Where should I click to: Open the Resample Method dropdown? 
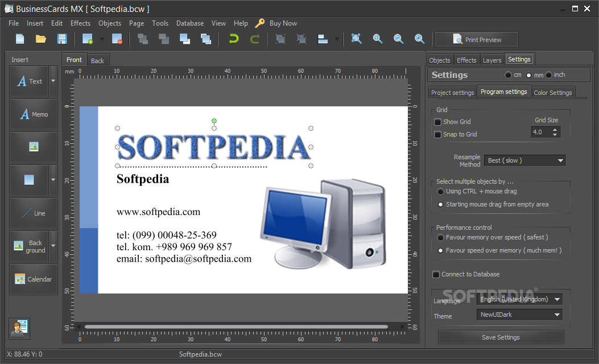[525, 160]
